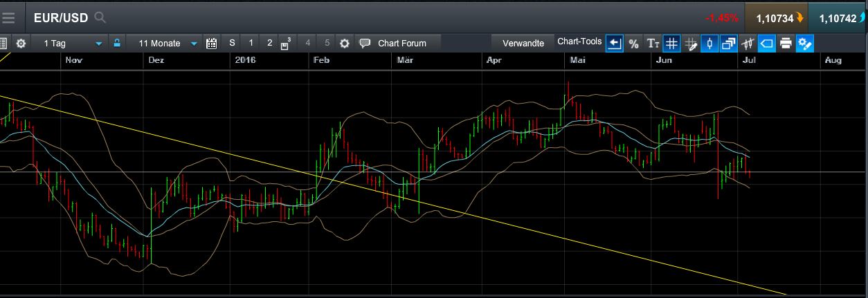Click the 'Jul' axis label
Viewport: 868px width, 298px height.
[x=748, y=61]
